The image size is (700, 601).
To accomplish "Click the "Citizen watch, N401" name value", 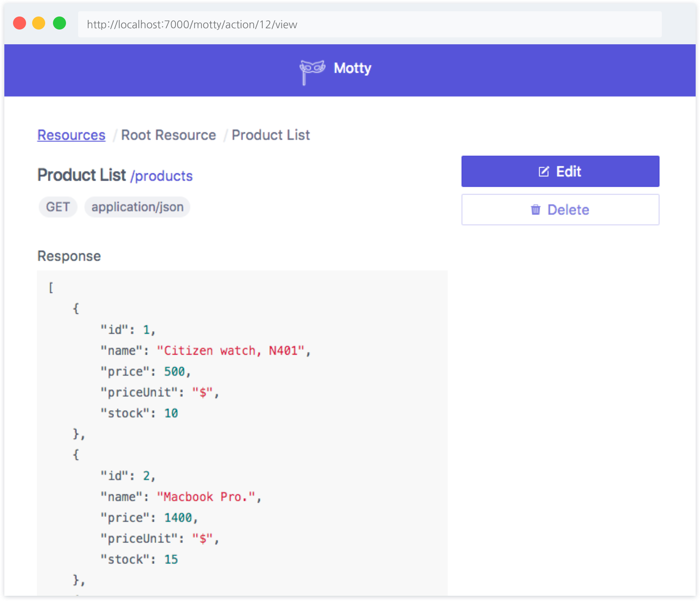I will click(231, 351).
